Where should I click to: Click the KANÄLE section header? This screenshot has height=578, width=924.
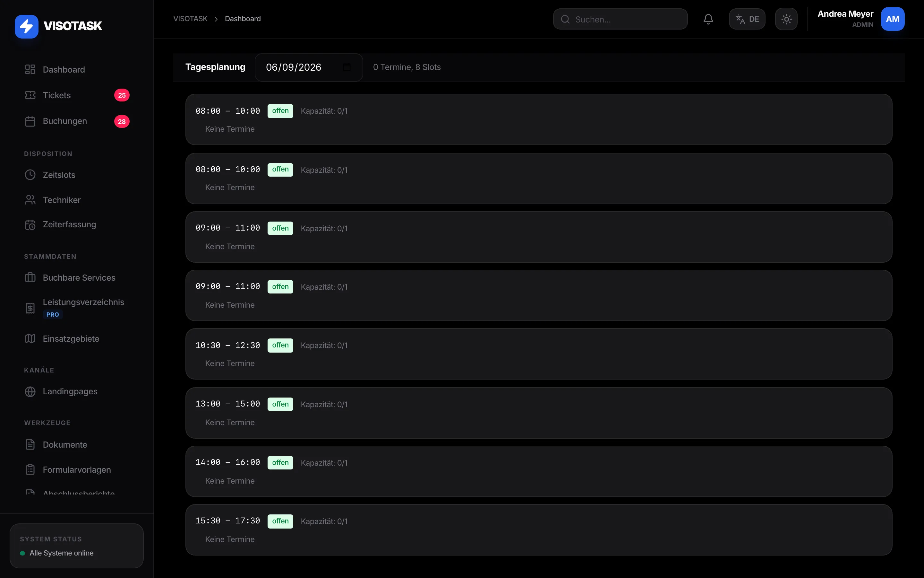[x=39, y=370]
